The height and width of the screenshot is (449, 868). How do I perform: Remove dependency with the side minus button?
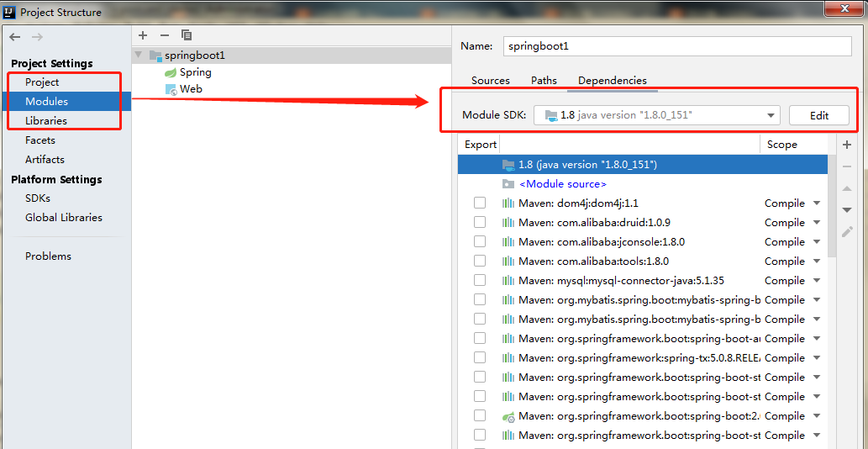click(x=846, y=166)
